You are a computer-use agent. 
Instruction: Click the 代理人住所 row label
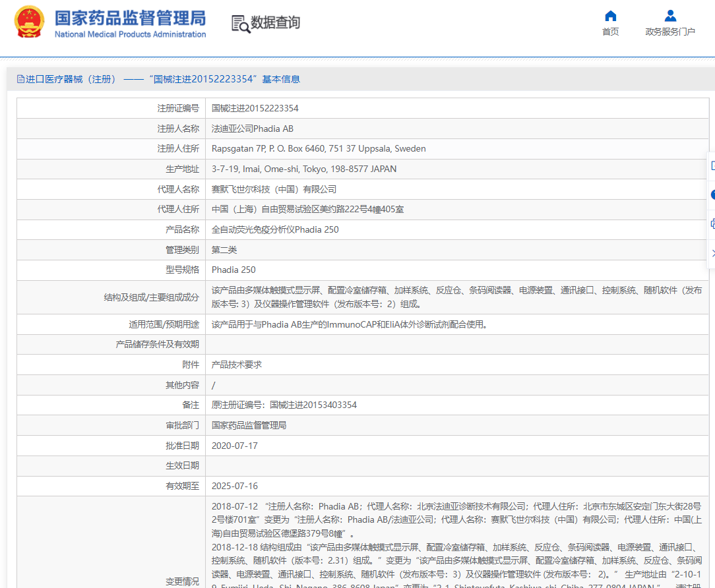tap(178, 210)
